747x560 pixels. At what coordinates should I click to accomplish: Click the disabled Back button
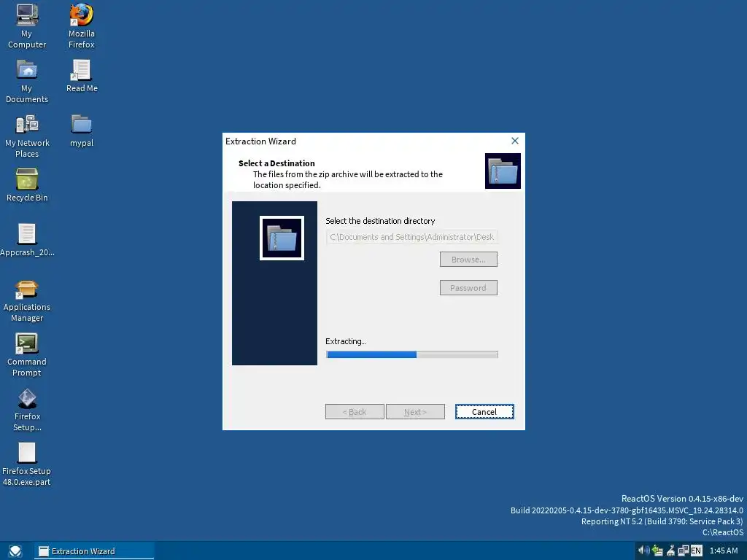[355, 412]
